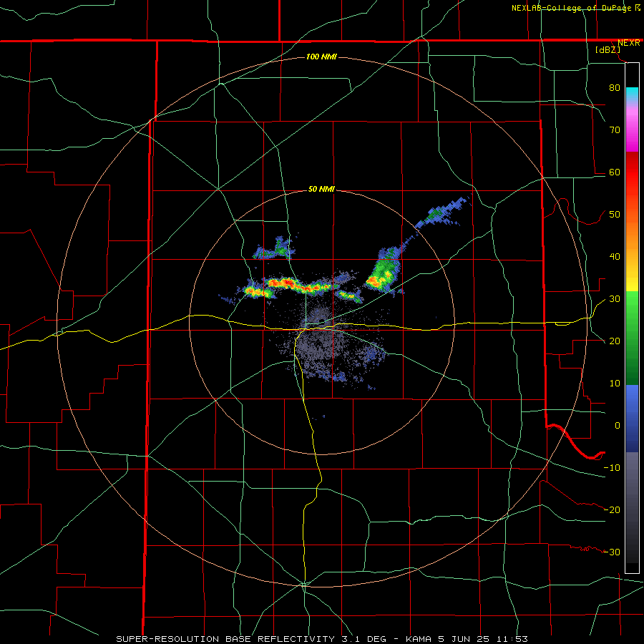Click the 40 value on the dBZ scale

(x=615, y=257)
